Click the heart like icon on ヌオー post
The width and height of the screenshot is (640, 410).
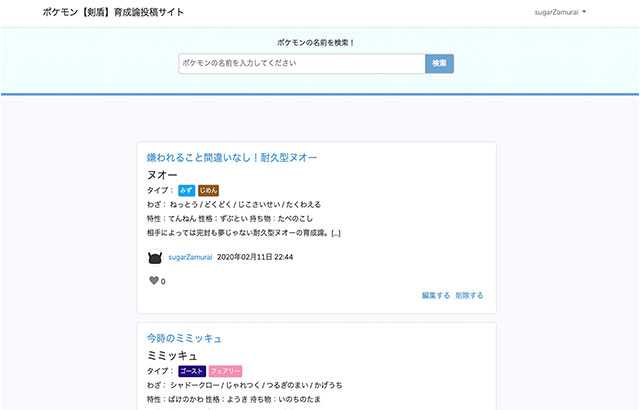(x=154, y=280)
